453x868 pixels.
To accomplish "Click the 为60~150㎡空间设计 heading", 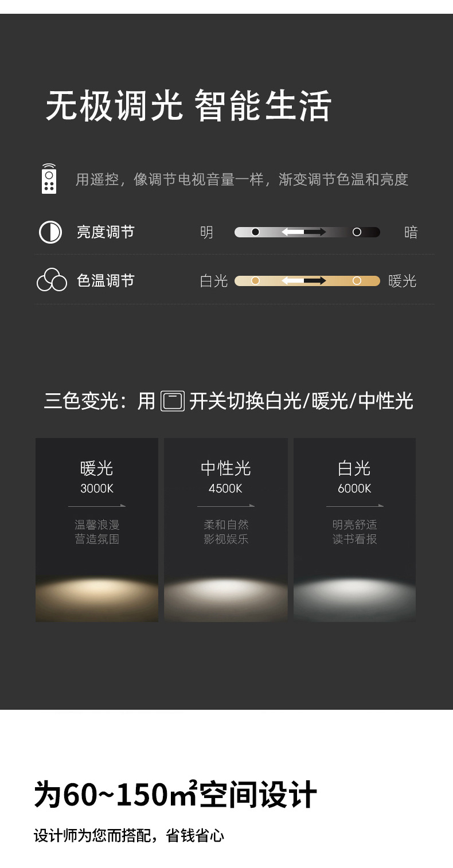I will (x=175, y=795).
